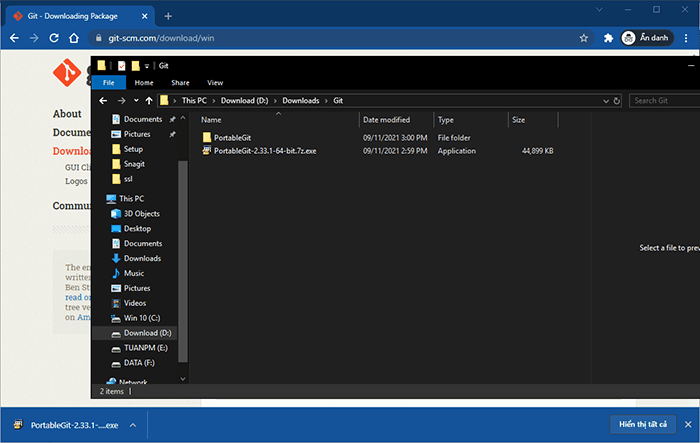
Task: Expand the download item options chevron
Action: pyautogui.click(x=132, y=424)
